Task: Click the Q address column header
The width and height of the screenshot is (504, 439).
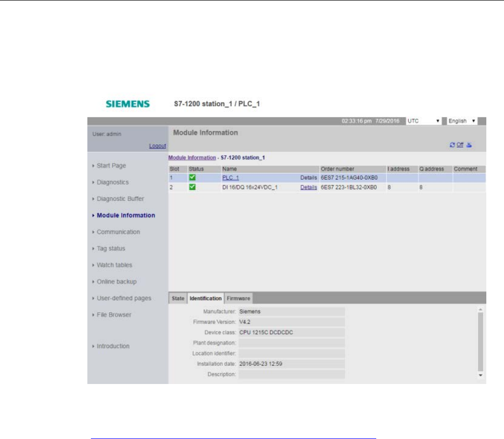Action: 435,169
